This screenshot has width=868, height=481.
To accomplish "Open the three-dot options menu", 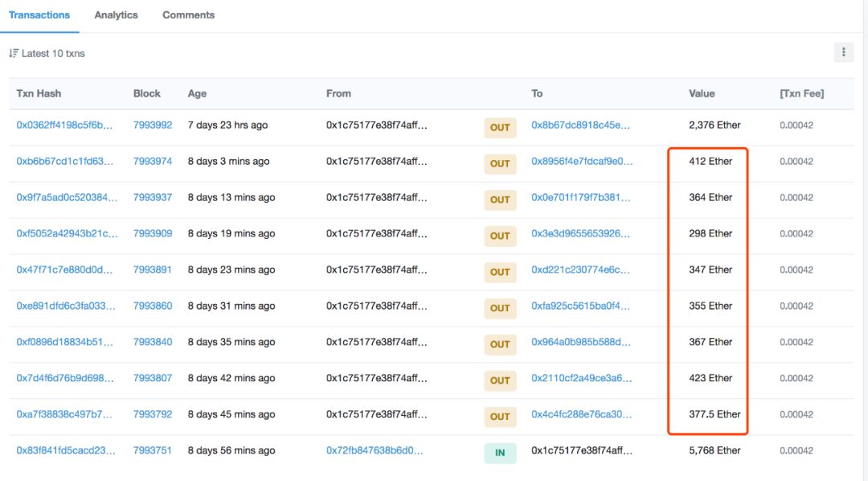I will (x=843, y=52).
